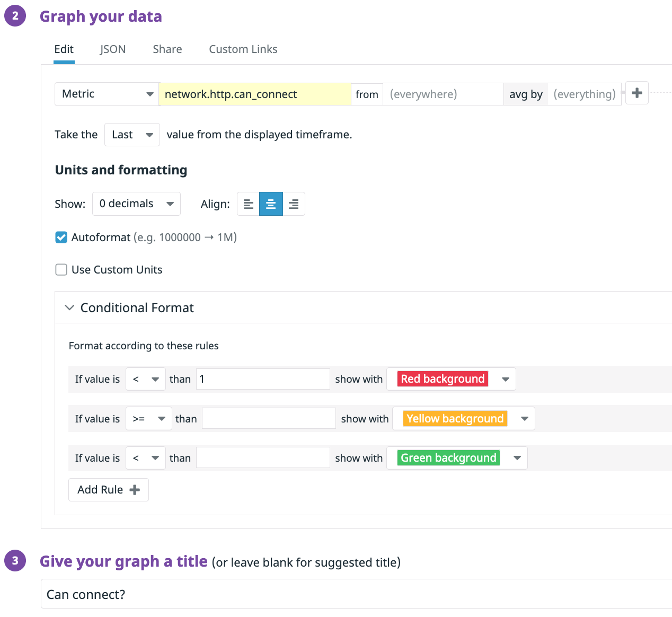Click the Add Rule button
The image size is (672, 617).
pos(109,490)
